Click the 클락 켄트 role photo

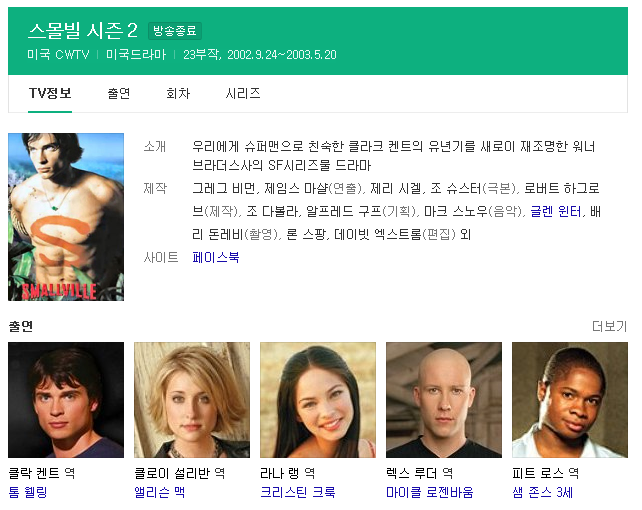[66, 400]
